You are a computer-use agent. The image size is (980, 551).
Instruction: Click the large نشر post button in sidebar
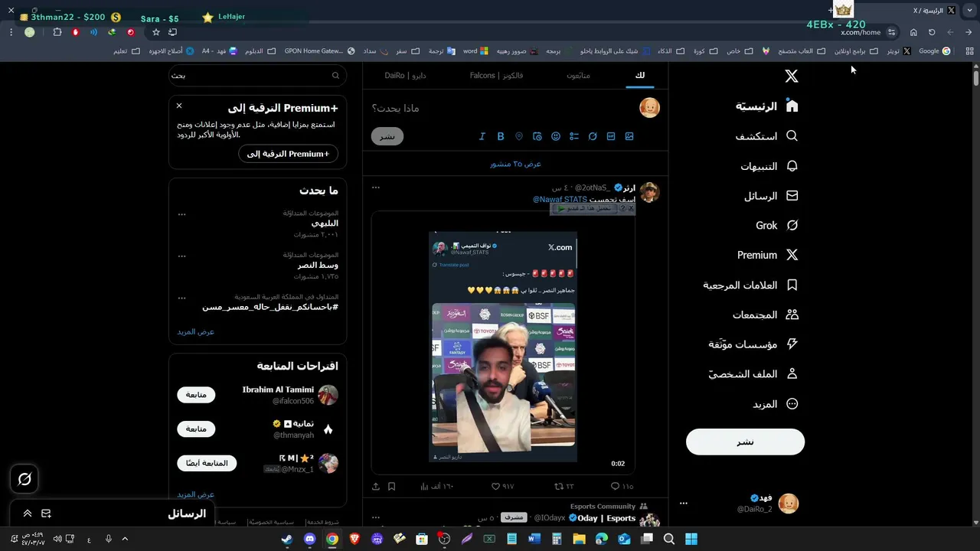click(745, 442)
